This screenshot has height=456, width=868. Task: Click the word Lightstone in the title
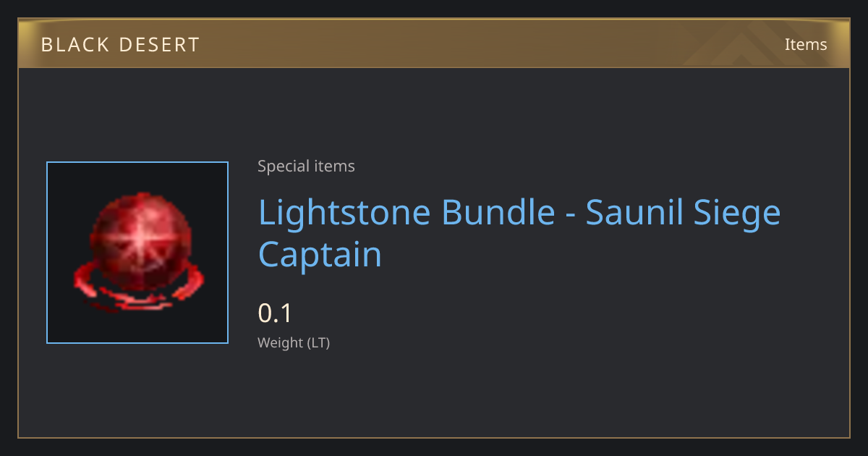click(345, 213)
